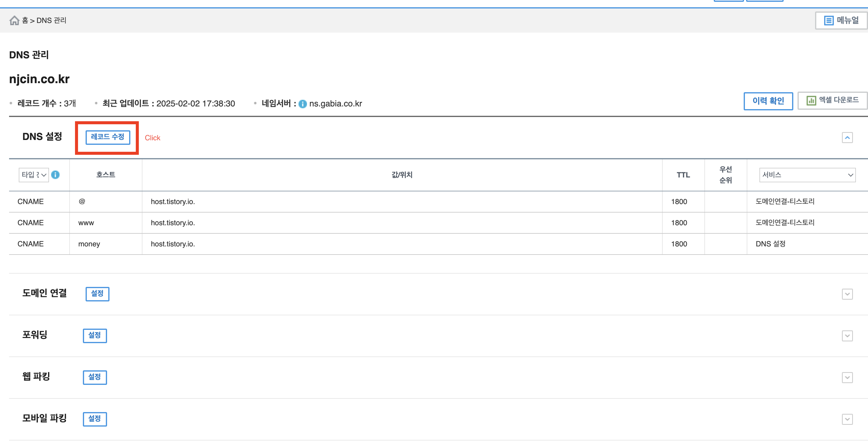Click DNS 관리 breadcrumb link
The height and width of the screenshot is (442, 868).
point(51,21)
